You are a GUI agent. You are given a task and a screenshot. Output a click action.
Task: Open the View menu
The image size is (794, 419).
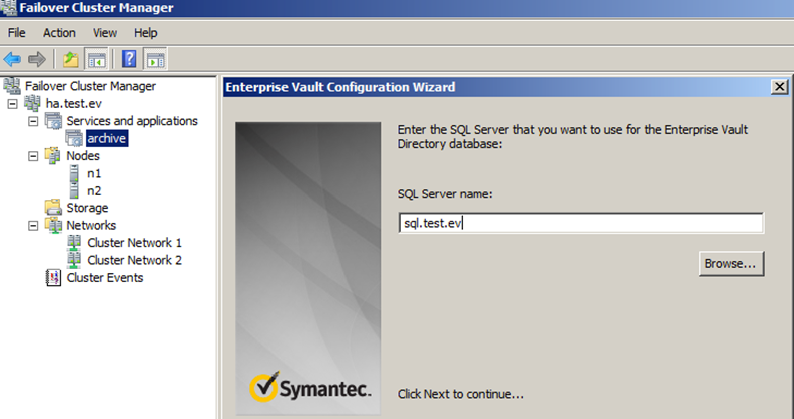coord(105,33)
